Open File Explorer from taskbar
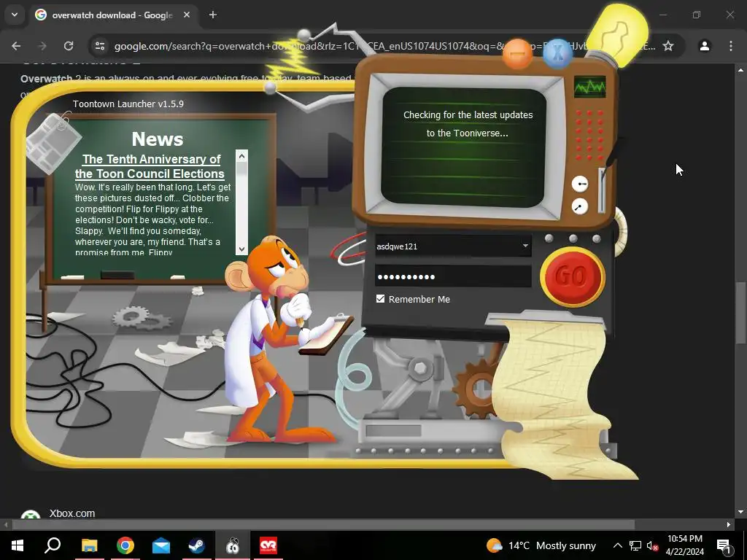This screenshot has height=560, width=747. 89,545
